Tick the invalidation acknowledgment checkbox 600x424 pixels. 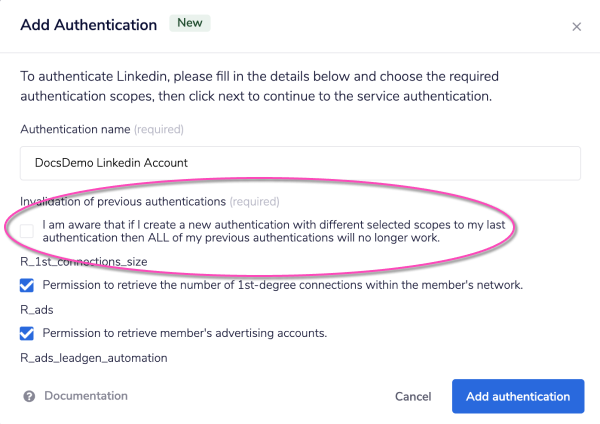click(x=27, y=232)
